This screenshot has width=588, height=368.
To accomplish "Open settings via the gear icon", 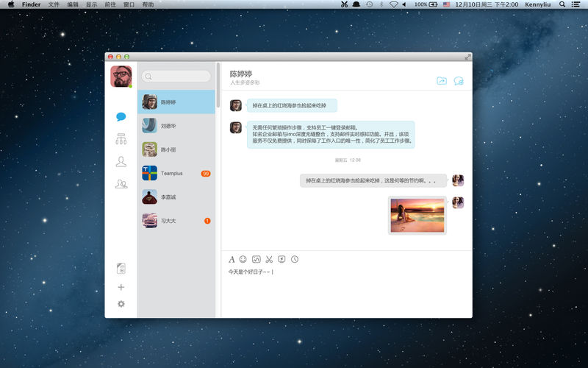I will [x=121, y=304].
